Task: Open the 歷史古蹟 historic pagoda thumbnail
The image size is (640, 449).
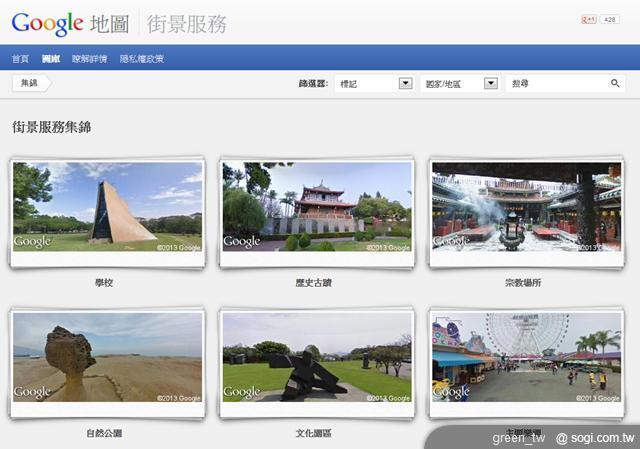Action: 316,206
